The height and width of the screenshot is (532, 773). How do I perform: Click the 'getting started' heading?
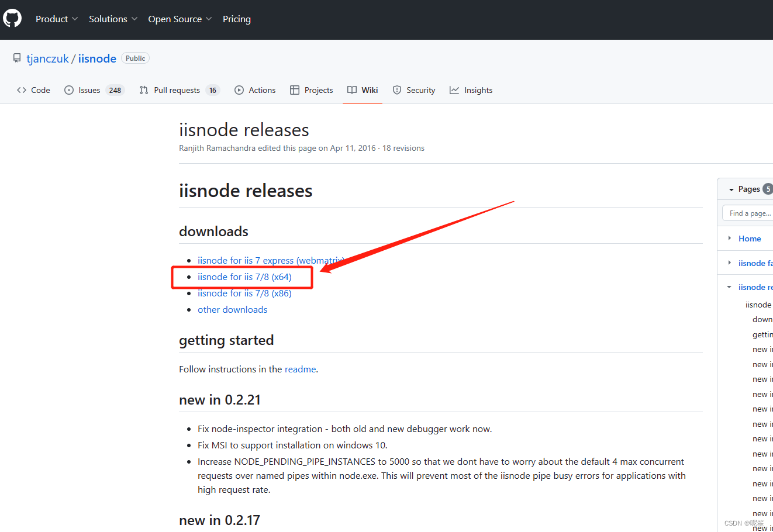coord(226,340)
